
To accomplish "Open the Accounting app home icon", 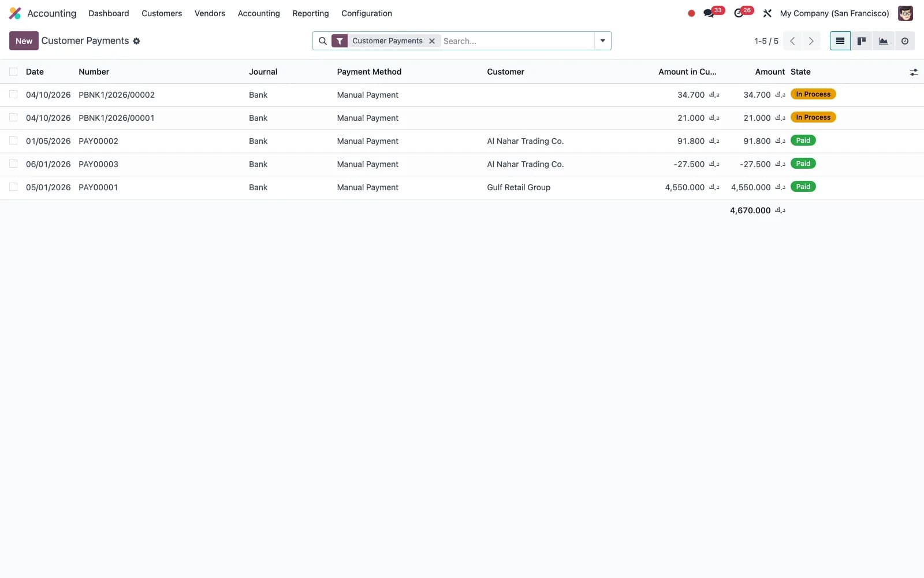I will (15, 13).
